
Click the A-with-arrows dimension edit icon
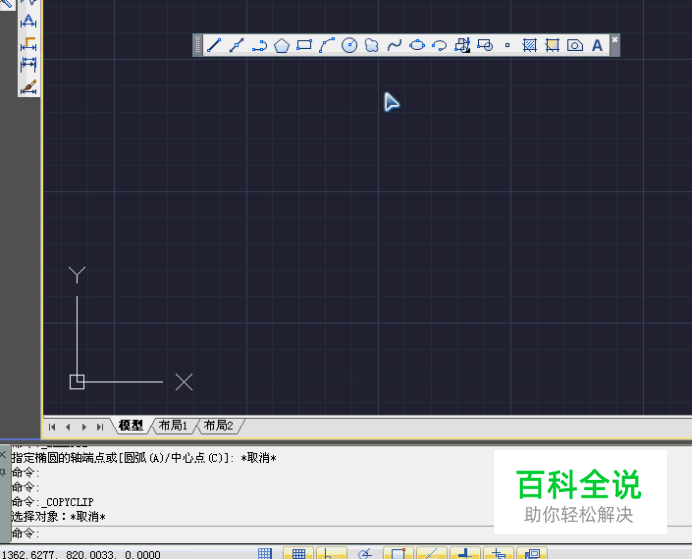pos(29,21)
